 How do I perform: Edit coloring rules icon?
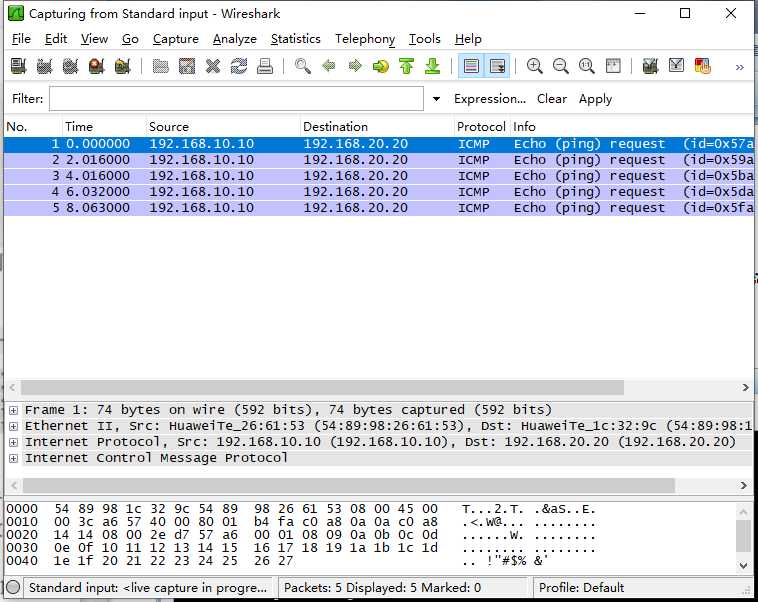pos(703,66)
